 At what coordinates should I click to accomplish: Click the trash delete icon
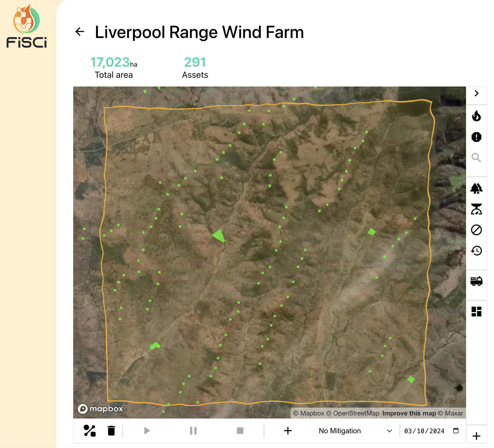click(x=111, y=431)
